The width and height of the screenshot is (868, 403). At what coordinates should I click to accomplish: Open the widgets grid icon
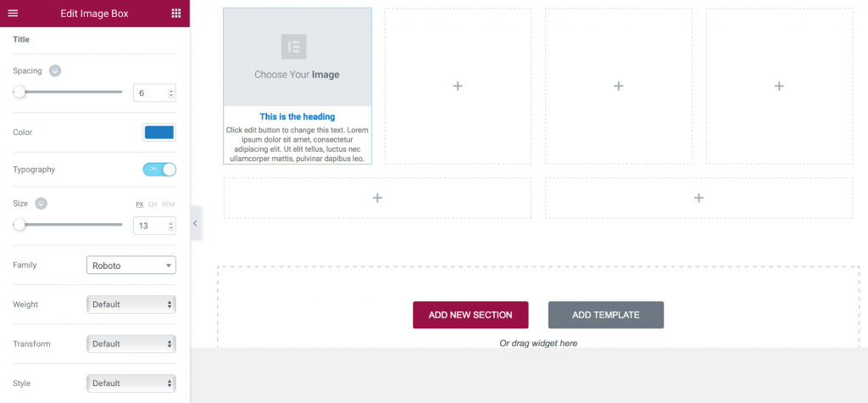tap(176, 13)
